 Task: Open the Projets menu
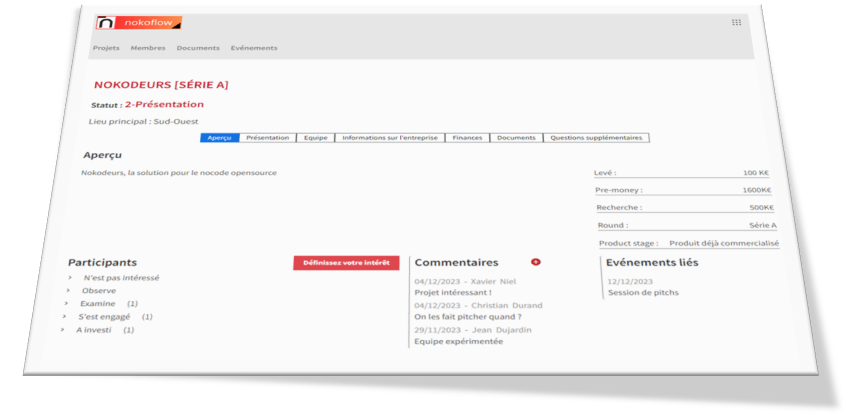[x=106, y=48]
